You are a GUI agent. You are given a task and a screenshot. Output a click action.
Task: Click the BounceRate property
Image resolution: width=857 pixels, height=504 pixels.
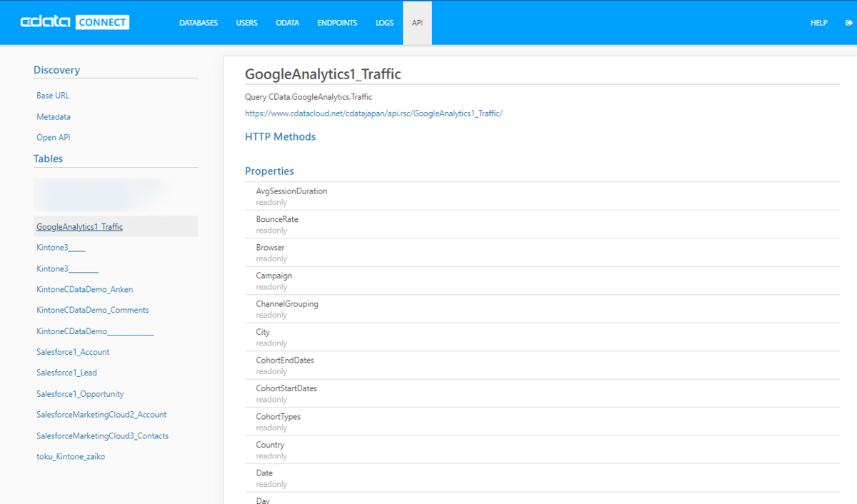pyautogui.click(x=277, y=220)
